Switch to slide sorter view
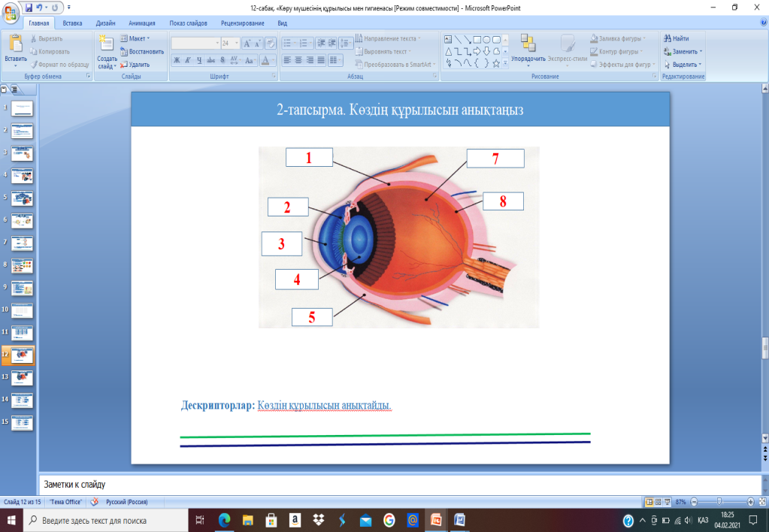769x532 pixels. [x=659, y=502]
